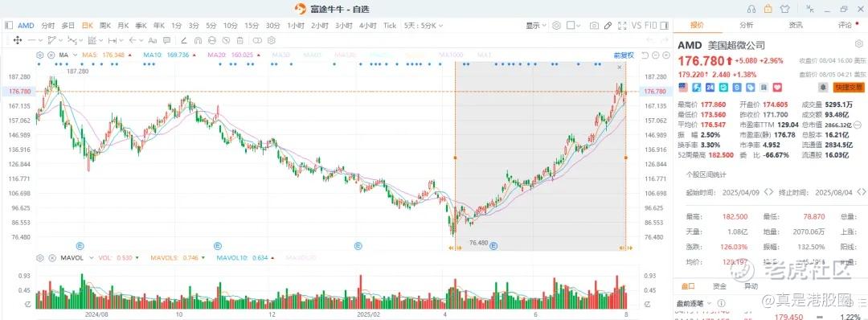
Task: Select the crosshair move tool
Action: click(17, 40)
